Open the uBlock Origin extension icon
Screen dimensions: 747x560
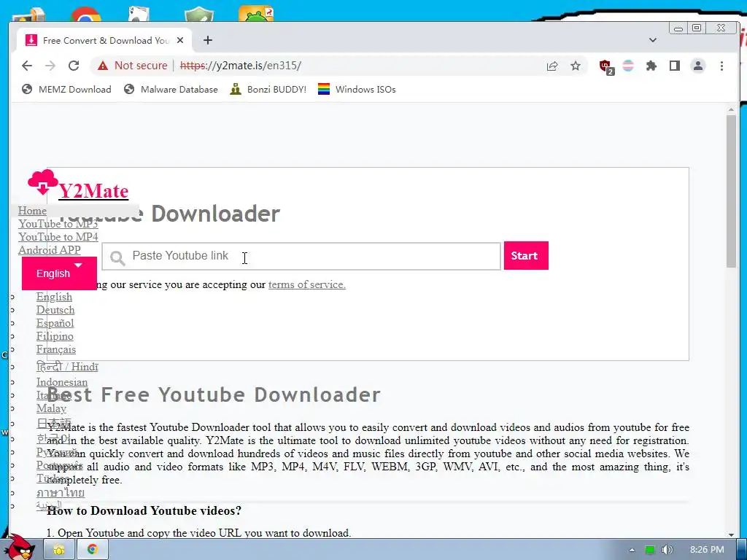pyautogui.click(x=606, y=66)
